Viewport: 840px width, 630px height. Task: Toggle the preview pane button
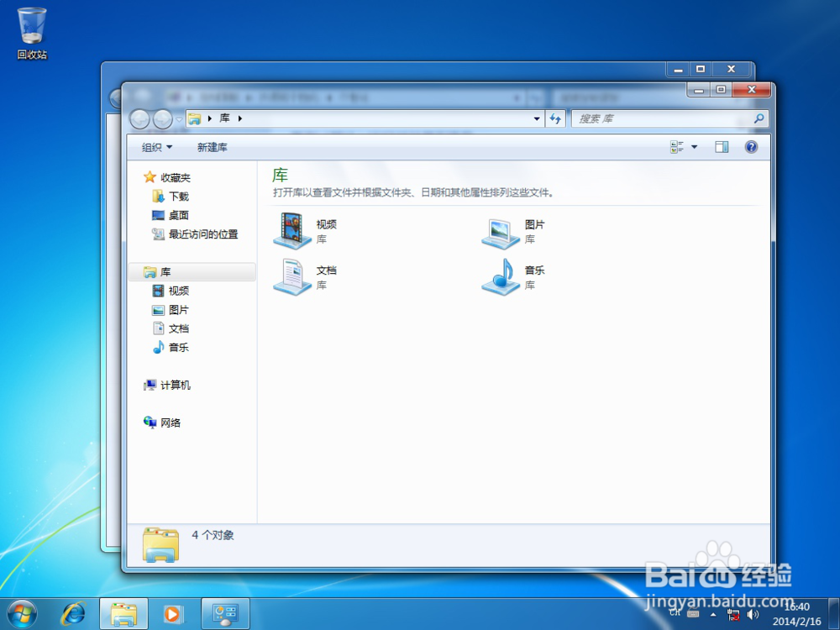(722, 147)
